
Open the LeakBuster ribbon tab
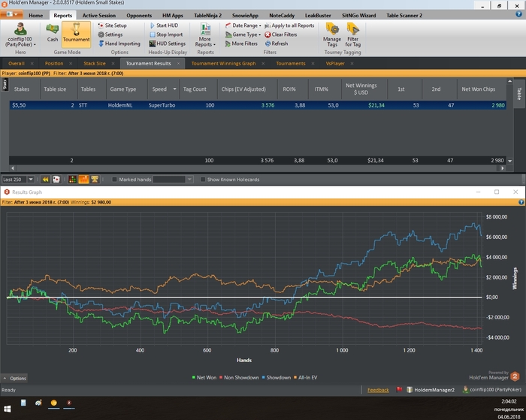(x=318, y=16)
